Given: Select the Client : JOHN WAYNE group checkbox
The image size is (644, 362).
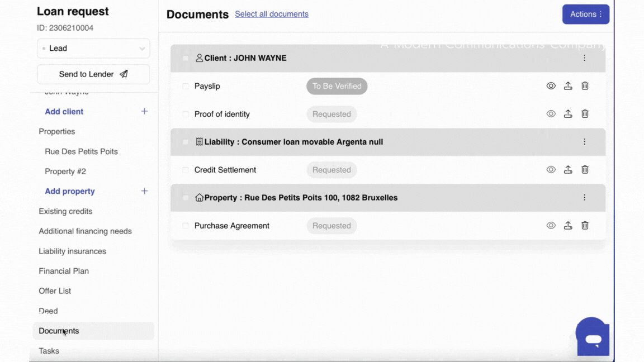Looking at the screenshot, I should click(186, 58).
